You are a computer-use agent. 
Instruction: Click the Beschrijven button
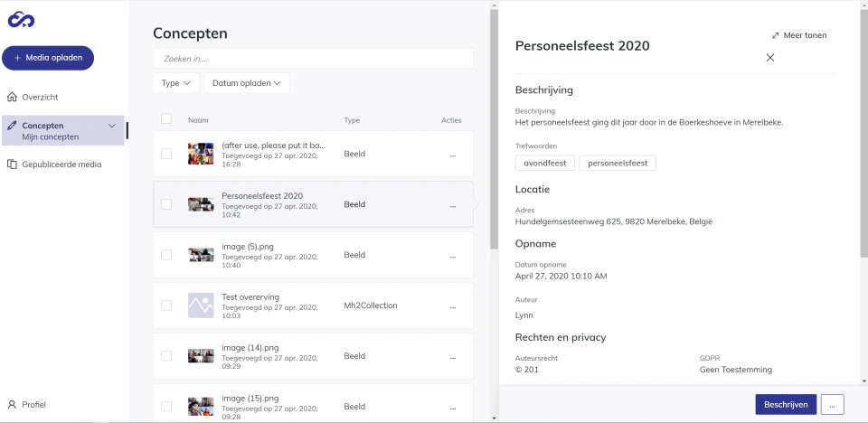pos(786,405)
